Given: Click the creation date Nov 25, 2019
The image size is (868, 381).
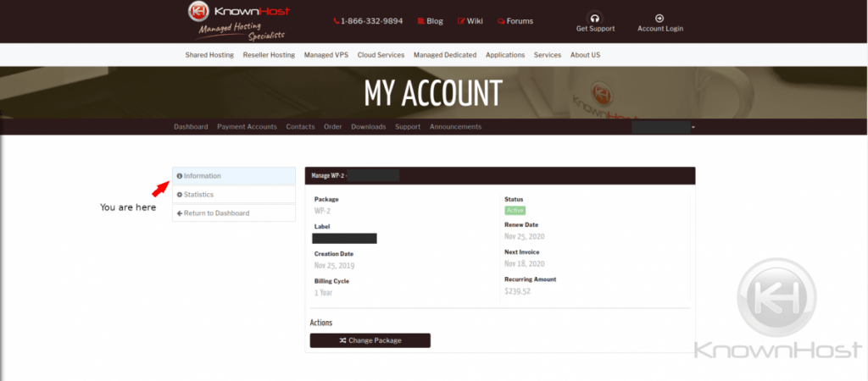Looking at the screenshot, I should 334,265.
